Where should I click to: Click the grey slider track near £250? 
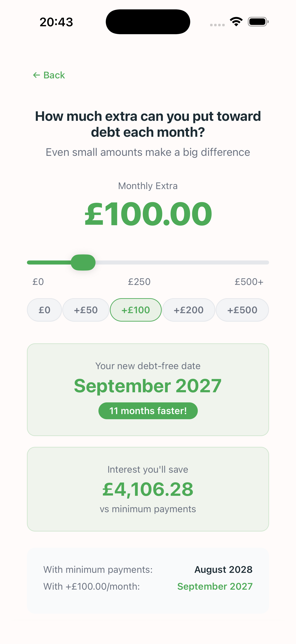click(148, 262)
